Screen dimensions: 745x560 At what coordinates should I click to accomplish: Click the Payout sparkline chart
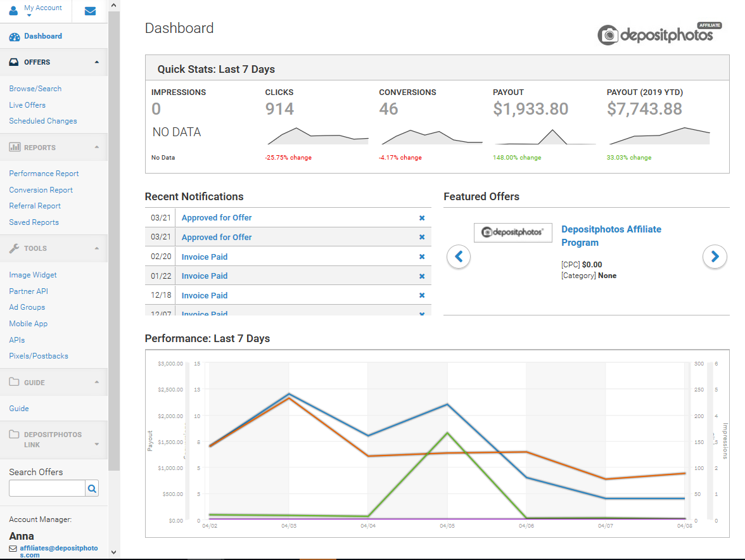545,136
